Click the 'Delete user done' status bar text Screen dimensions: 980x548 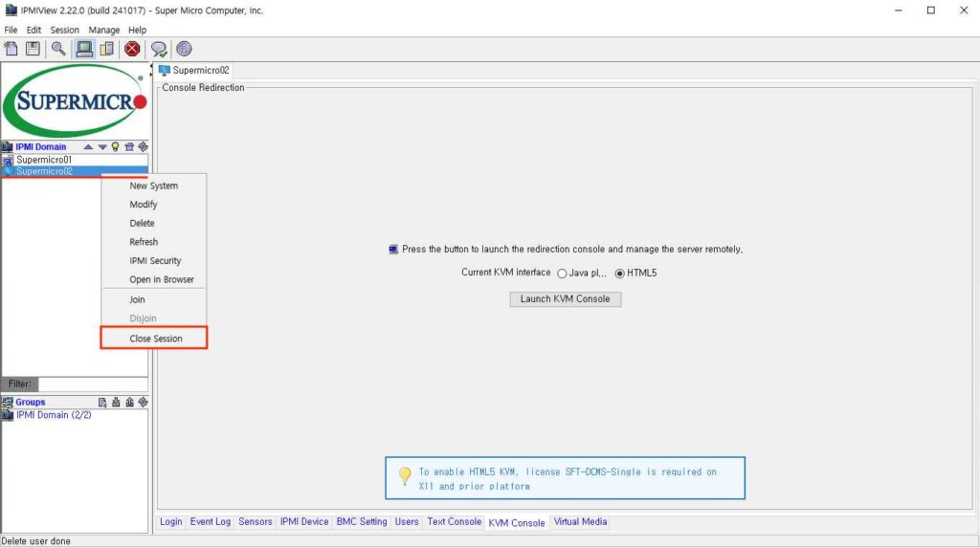36,541
